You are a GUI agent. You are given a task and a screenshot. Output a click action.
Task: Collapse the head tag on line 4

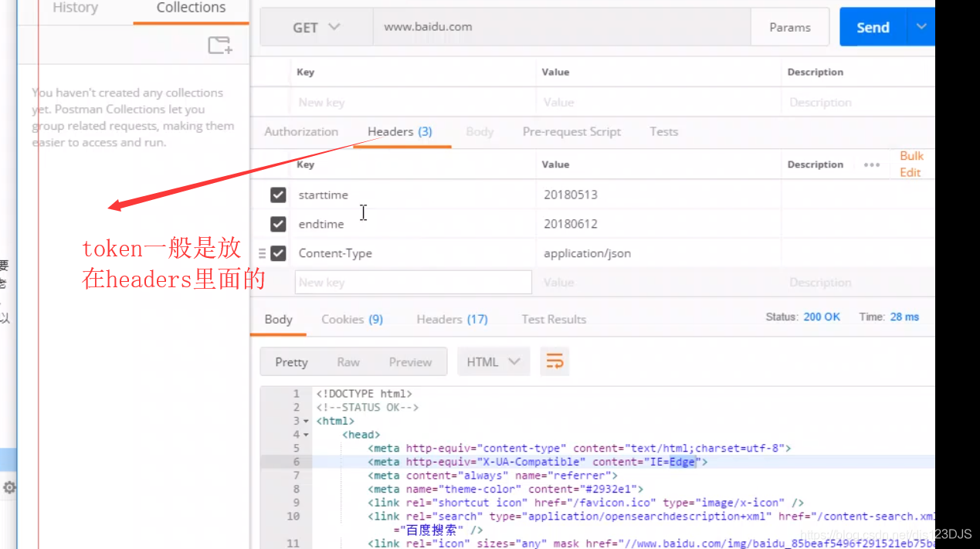coord(306,435)
